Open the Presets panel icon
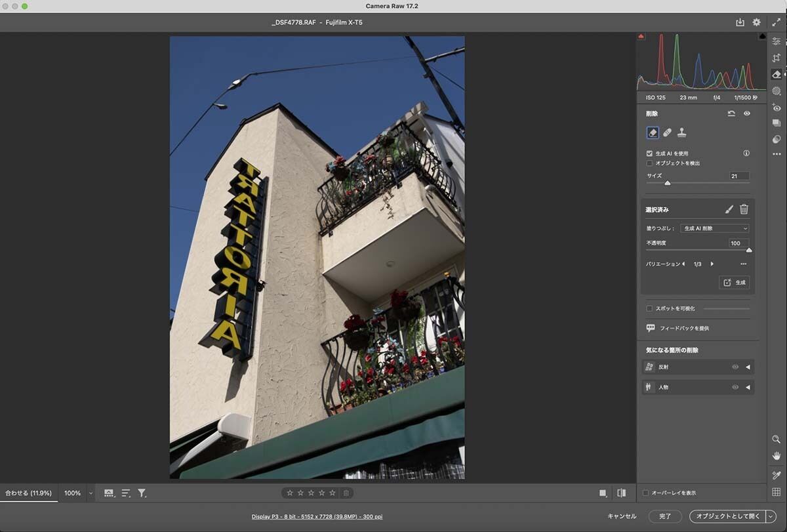This screenshot has width=787, height=532. pyautogui.click(x=777, y=139)
